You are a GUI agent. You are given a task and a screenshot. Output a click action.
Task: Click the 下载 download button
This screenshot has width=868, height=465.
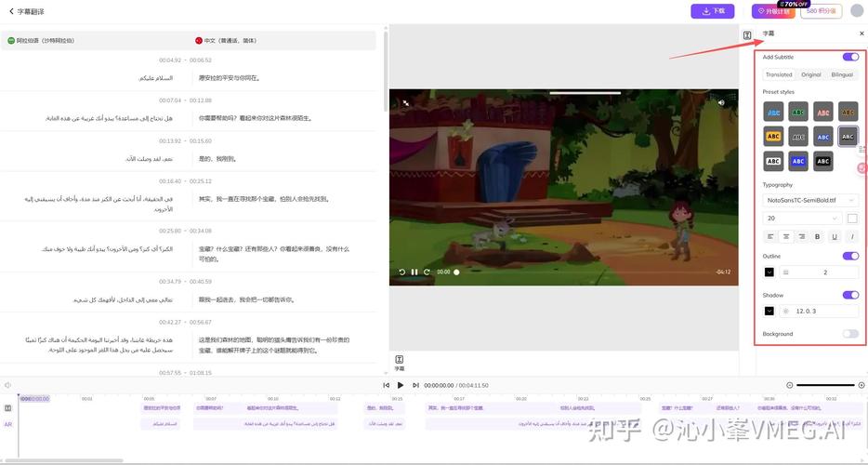(x=713, y=11)
